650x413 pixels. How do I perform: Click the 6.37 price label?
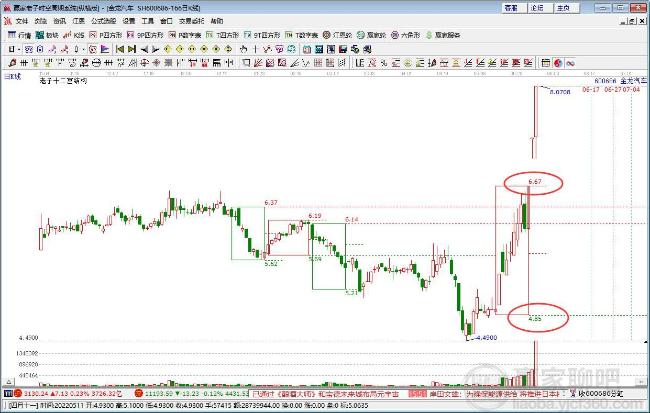click(271, 203)
